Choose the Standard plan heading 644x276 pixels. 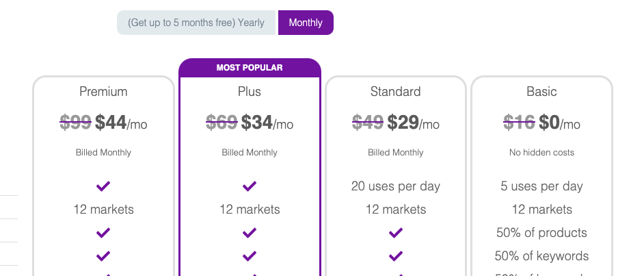coord(396,91)
